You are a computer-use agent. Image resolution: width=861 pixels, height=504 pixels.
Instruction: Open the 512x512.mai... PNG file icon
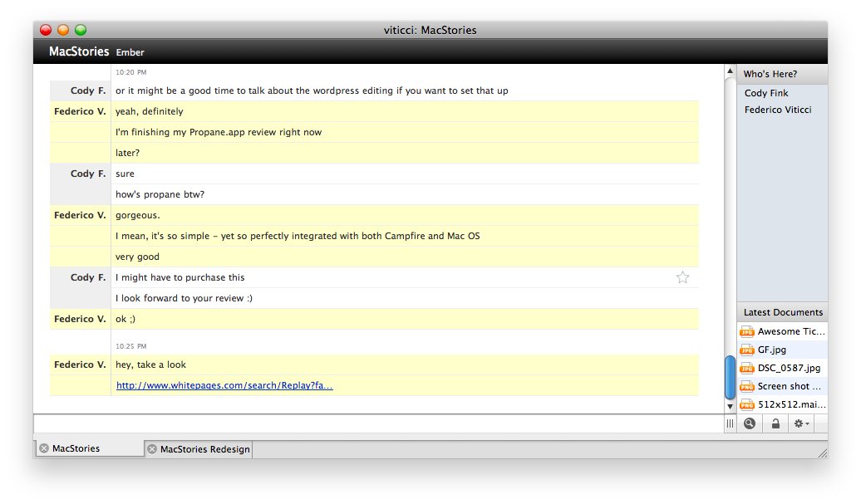click(747, 404)
